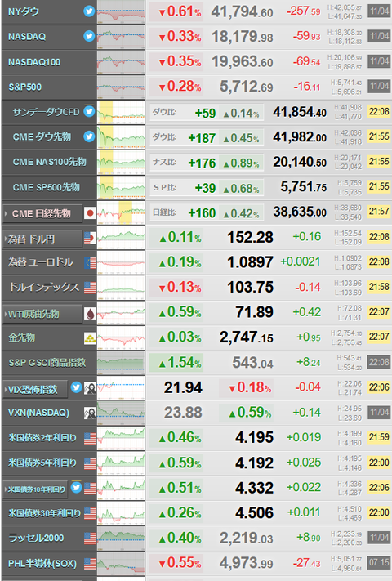Open the NASDAQ100 mini chart
Viewport: 392px width, 581px height.
121,62
